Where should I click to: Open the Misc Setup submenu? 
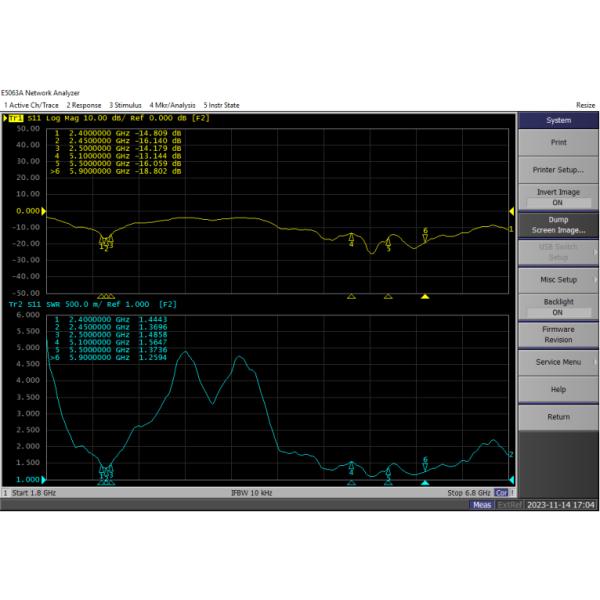(x=557, y=279)
